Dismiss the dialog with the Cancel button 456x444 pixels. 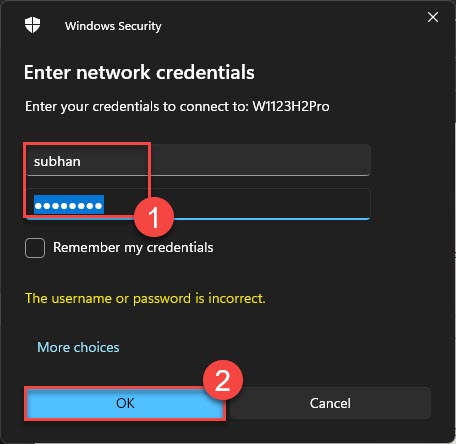click(x=330, y=403)
